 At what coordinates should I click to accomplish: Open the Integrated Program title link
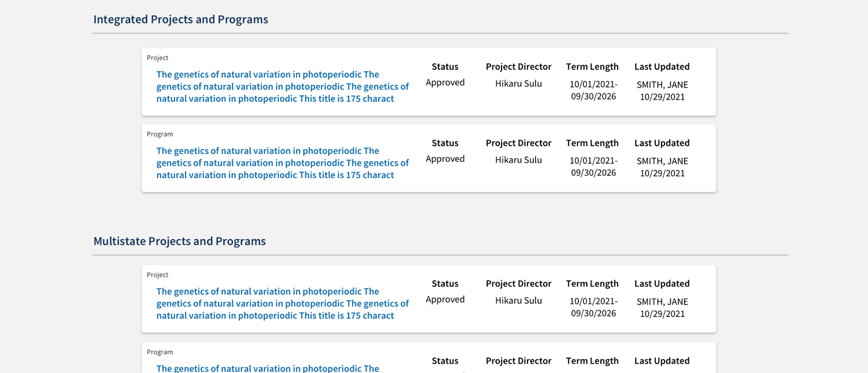coord(282,163)
